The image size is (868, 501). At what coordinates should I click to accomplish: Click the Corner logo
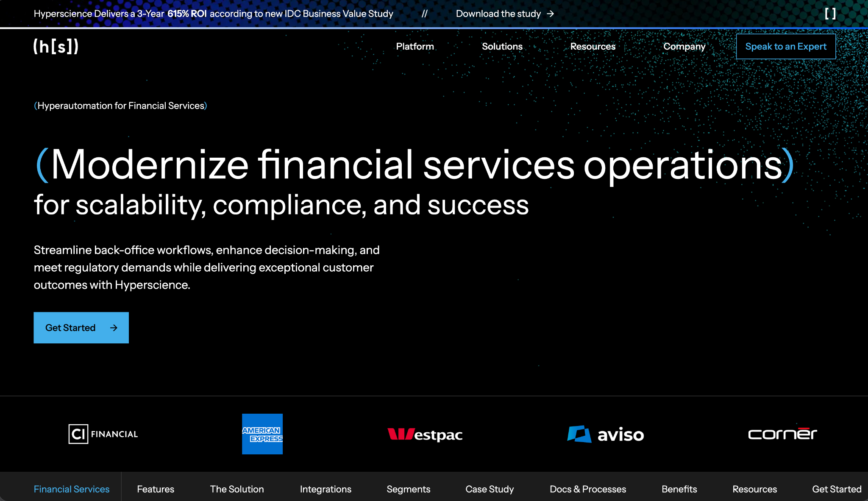(x=782, y=434)
